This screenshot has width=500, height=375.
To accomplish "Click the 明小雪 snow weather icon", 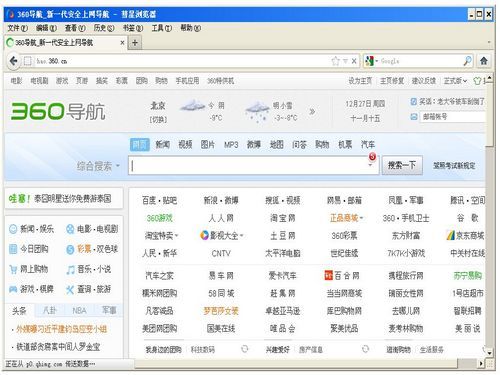I will click(x=257, y=112).
